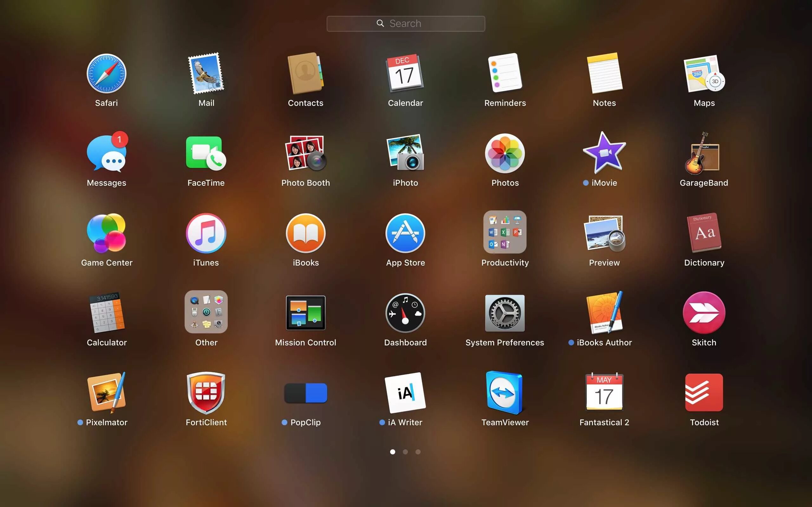Viewport: 812px width, 507px height.
Task: Click the Search bar at top
Action: pyautogui.click(x=406, y=23)
